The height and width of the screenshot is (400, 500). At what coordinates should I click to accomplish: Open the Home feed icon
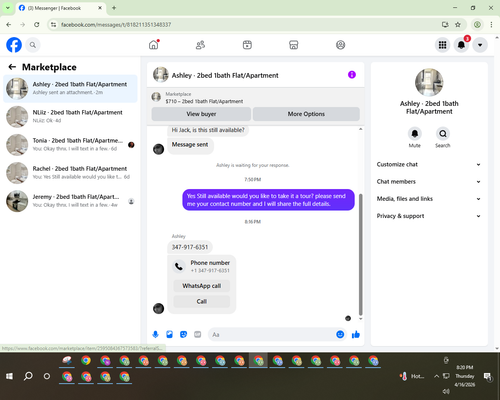tap(154, 45)
